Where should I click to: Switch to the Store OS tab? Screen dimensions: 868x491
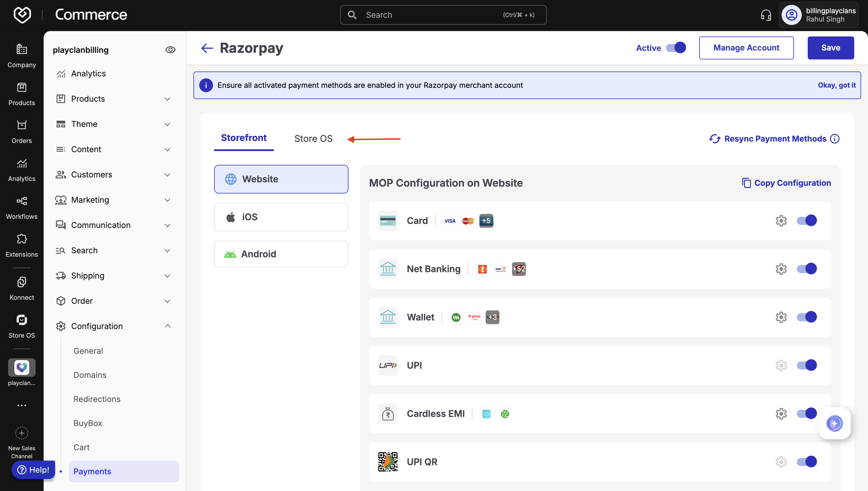pos(313,139)
